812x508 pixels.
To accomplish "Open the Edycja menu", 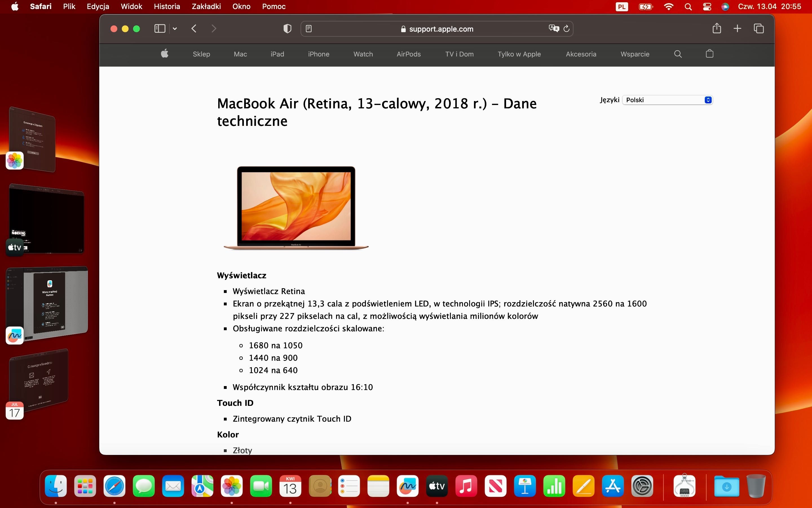I will coord(98,6).
